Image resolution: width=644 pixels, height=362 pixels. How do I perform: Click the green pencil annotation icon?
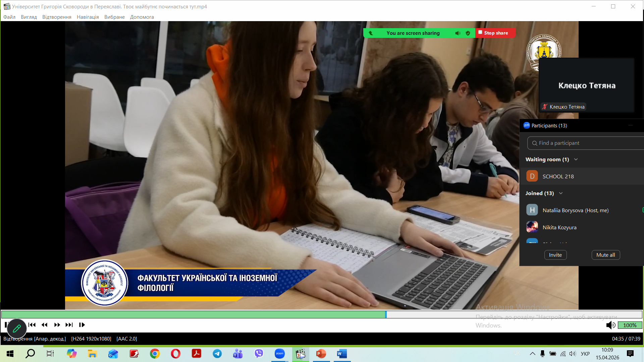click(17, 328)
